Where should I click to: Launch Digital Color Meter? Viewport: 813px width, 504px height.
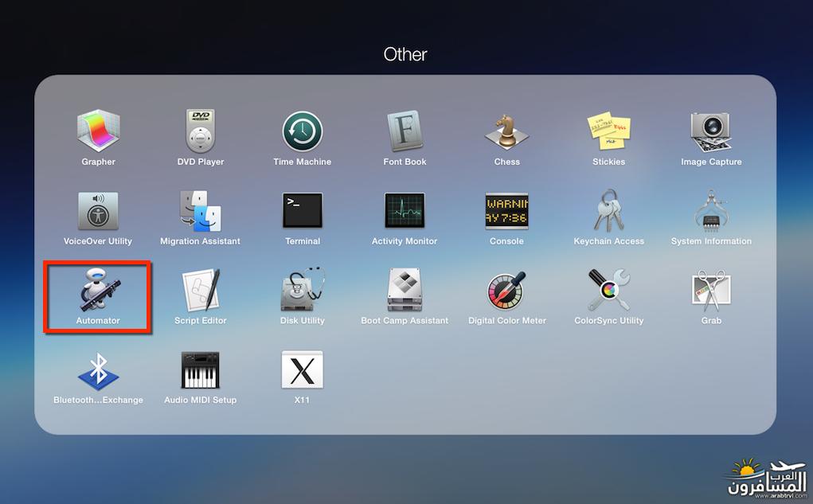(506, 291)
